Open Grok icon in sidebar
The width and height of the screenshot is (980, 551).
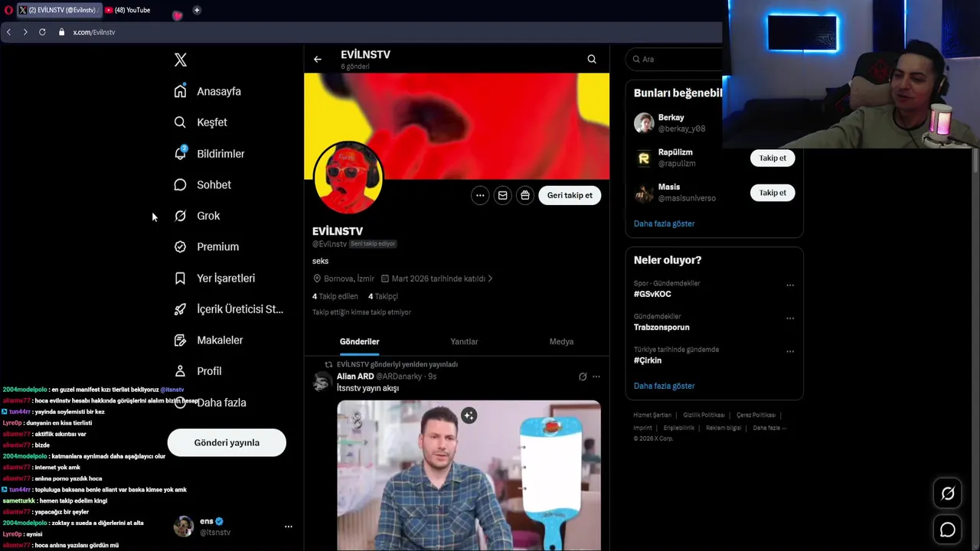tap(180, 216)
